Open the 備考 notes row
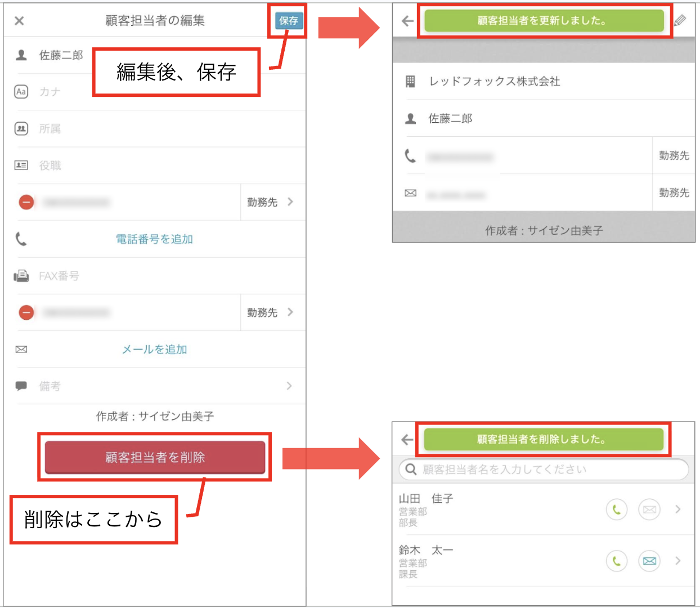Viewport: 700px width, 608px height. [x=160, y=386]
